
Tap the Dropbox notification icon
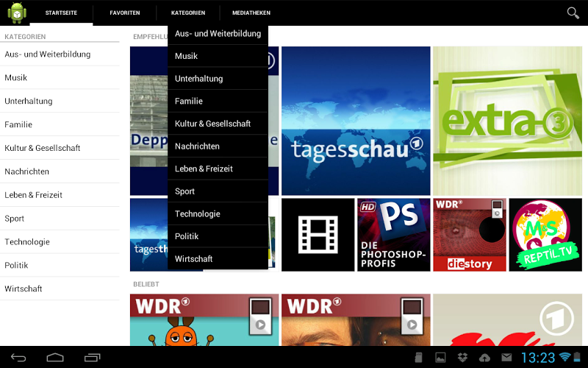click(463, 358)
